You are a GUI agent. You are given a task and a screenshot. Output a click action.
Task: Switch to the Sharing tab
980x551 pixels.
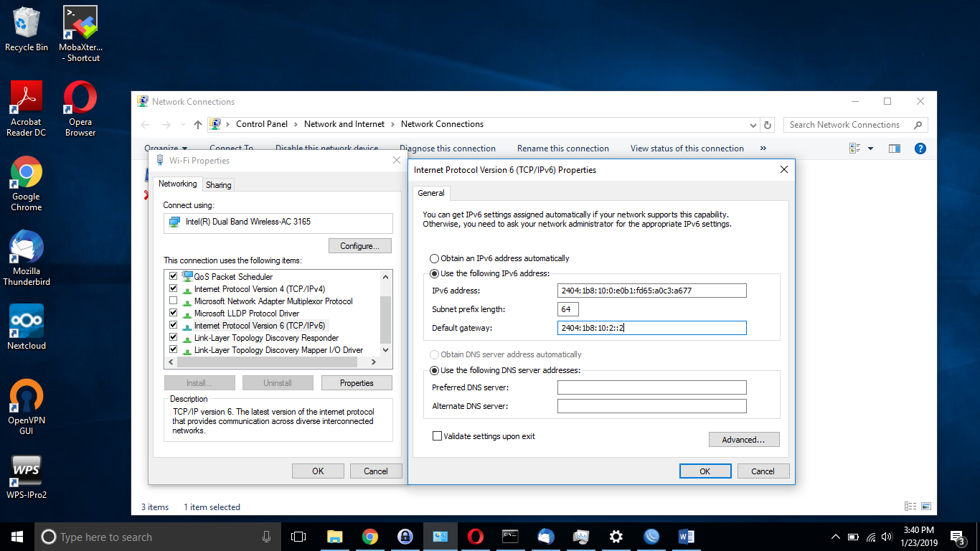(218, 185)
